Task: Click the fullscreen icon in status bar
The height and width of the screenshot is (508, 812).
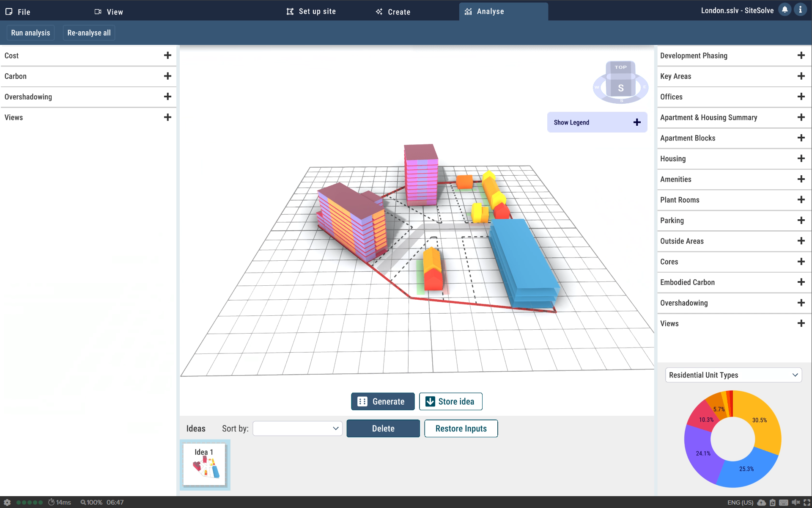Action: tap(807, 502)
